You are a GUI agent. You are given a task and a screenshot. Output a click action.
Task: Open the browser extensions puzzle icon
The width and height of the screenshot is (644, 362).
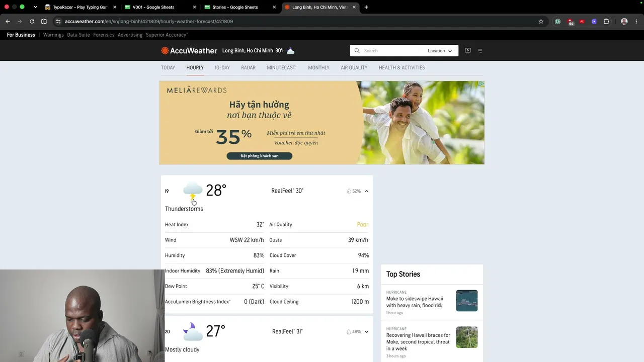pos(606,22)
